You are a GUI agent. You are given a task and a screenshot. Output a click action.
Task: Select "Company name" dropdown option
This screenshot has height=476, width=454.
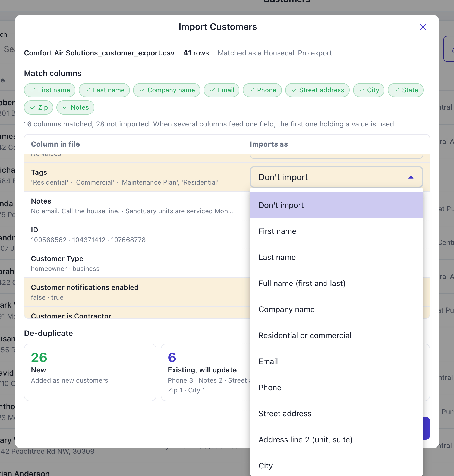336,309
